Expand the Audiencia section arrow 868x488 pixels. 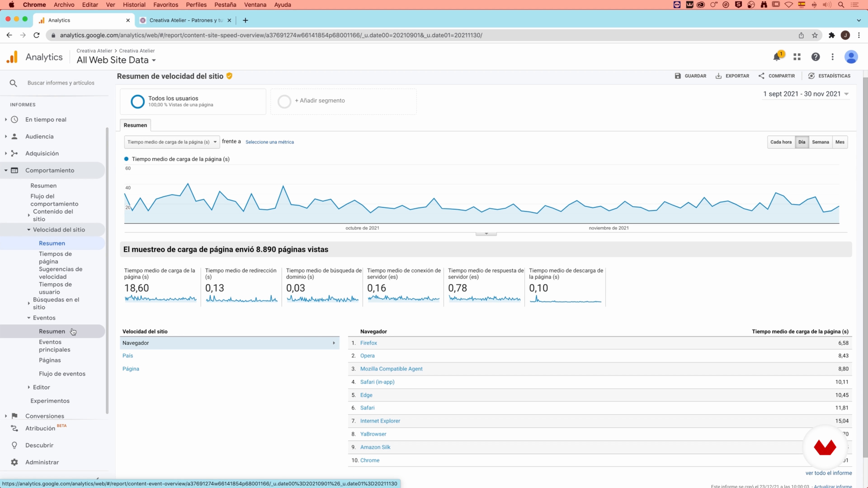click(x=6, y=136)
